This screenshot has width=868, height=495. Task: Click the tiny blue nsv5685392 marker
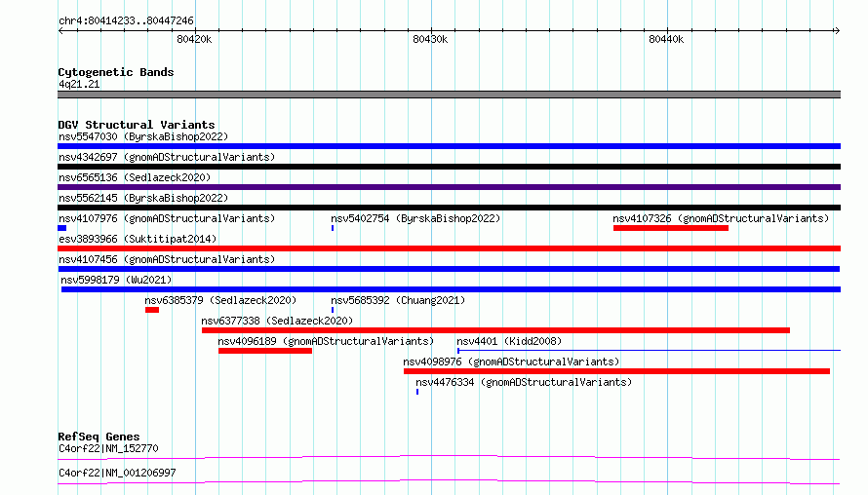click(x=333, y=310)
